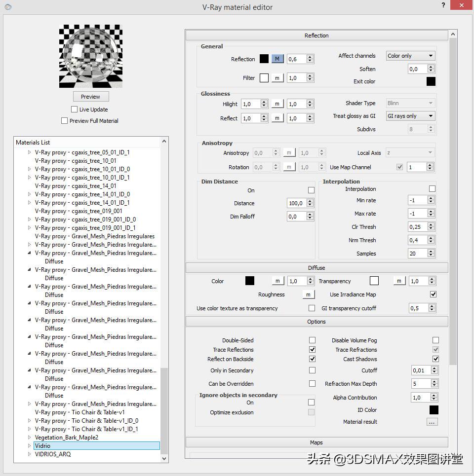Click the Filter map 'm' button

coord(277,78)
